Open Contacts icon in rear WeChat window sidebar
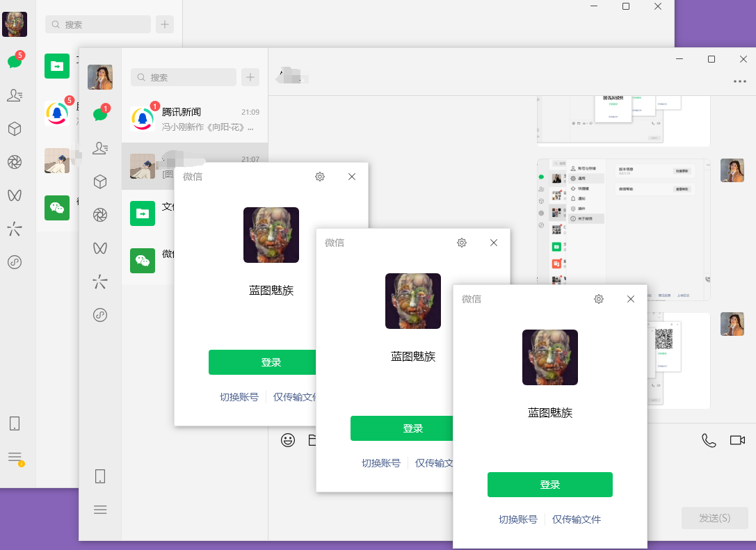 [x=15, y=95]
